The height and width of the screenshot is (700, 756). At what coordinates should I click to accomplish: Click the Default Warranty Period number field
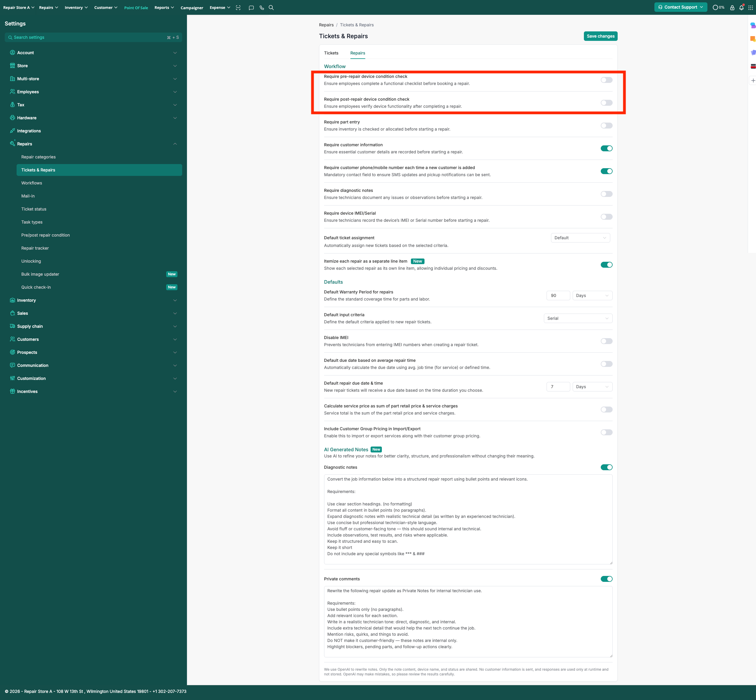point(558,296)
